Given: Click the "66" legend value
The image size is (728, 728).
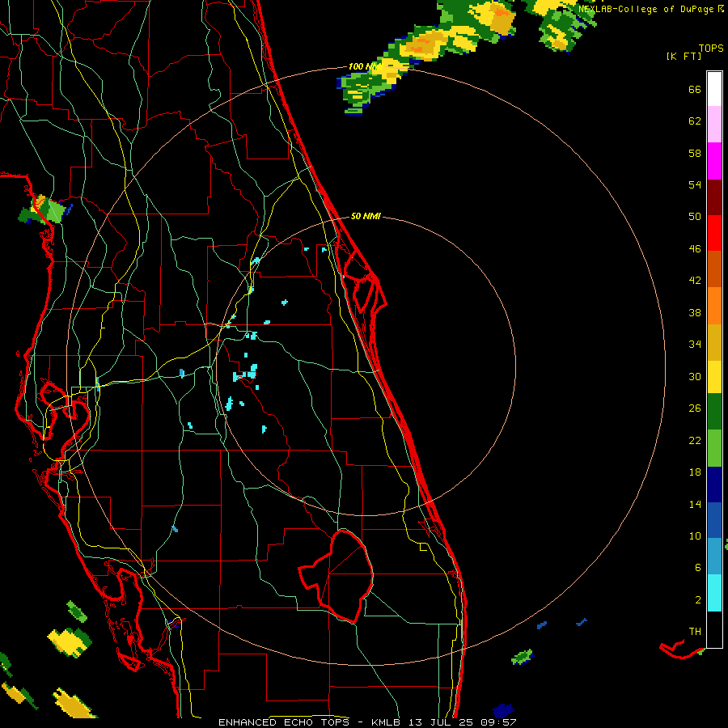Looking at the screenshot, I should click(695, 89).
